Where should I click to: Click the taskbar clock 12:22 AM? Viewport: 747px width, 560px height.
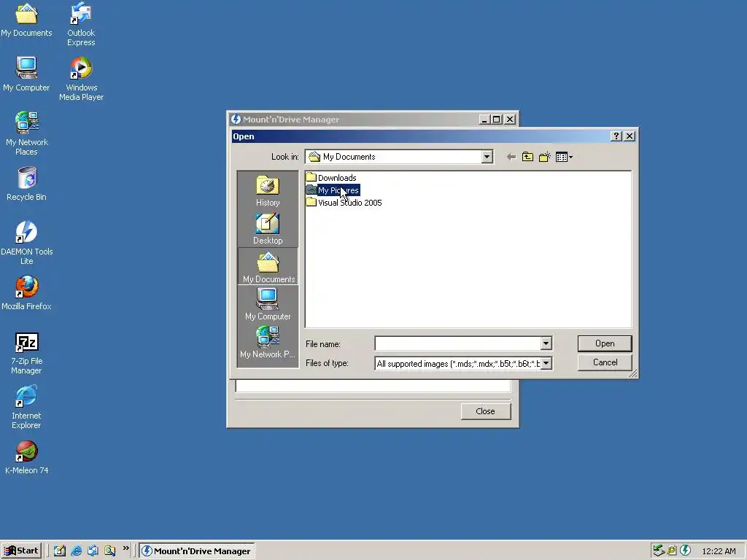pyautogui.click(x=719, y=551)
